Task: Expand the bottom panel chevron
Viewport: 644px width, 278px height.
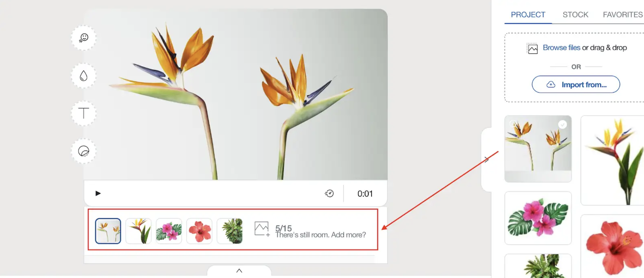Action: pyautogui.click(x=239, y=270)
